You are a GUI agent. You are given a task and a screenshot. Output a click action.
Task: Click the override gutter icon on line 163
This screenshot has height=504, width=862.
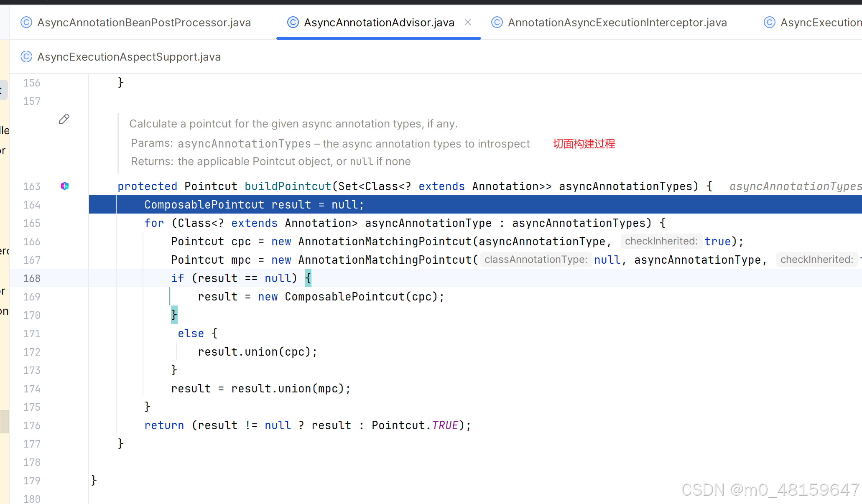point(65,186)
